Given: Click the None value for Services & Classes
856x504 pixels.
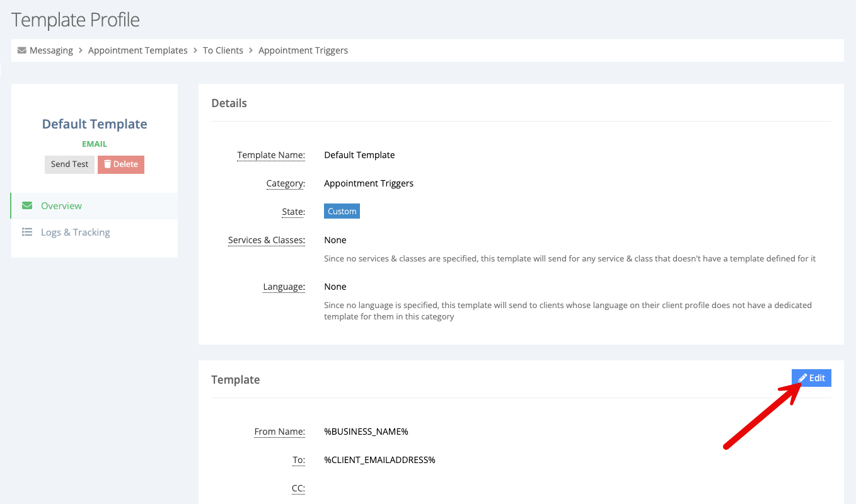Looking at the screenshot, I should (335, 240).
